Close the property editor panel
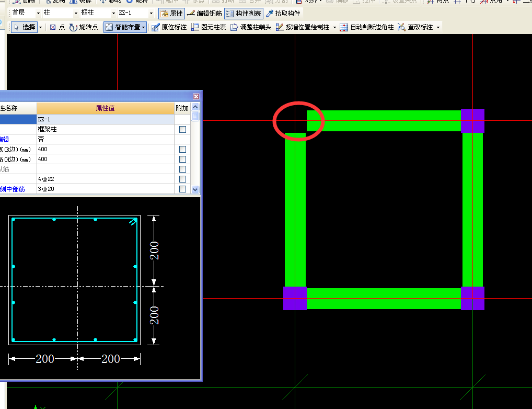 (x=196, y=96)
